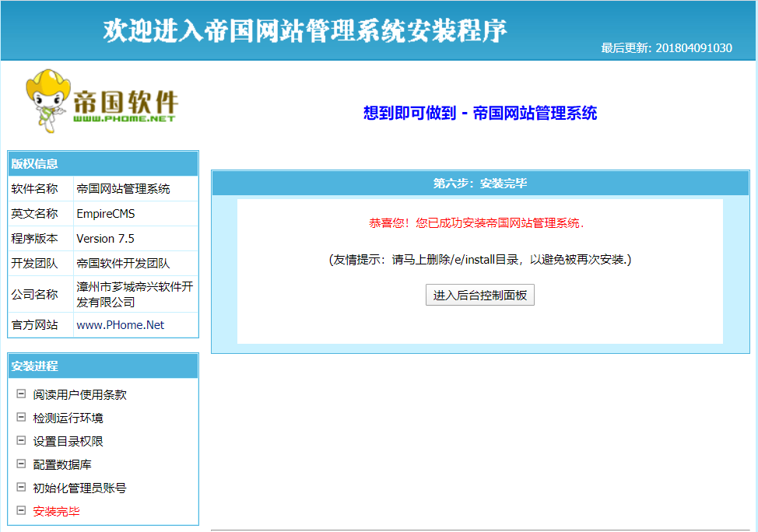Select the 初始化管理员账号 step text
Viewport: 758px width, 532px height.
tap(79, 488)
